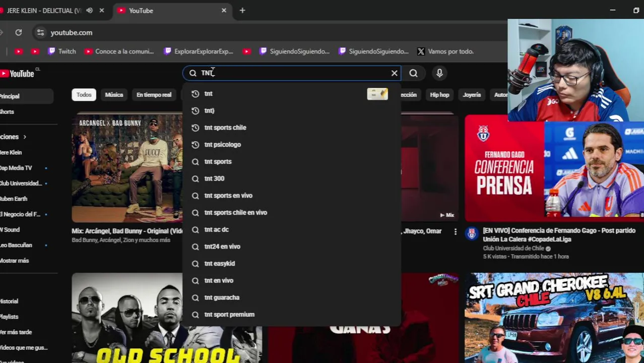Open the ExplorarExplorarExp... bookmark
This screenshot has width=644, height=363.
pyautogui.click(x=199, y=51)
